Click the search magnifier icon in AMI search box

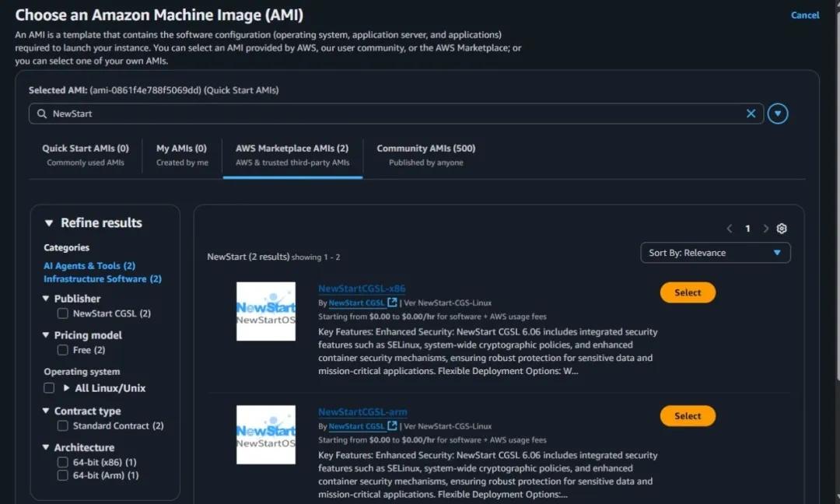[x=42, y=114]
